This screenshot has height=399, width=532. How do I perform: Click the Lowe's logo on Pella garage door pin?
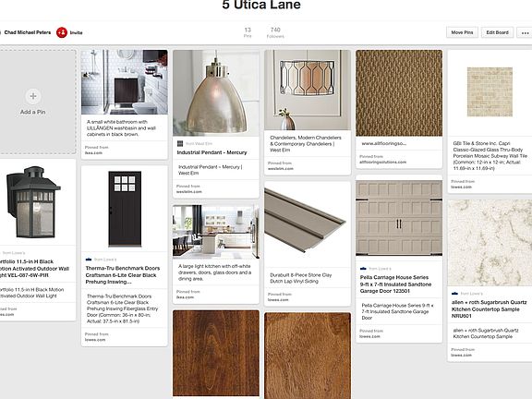coord(363,269)
